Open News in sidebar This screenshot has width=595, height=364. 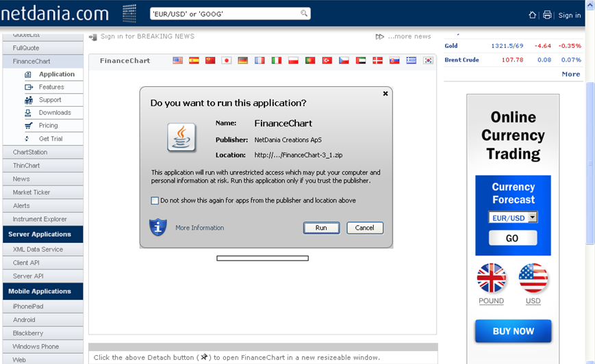43,179
